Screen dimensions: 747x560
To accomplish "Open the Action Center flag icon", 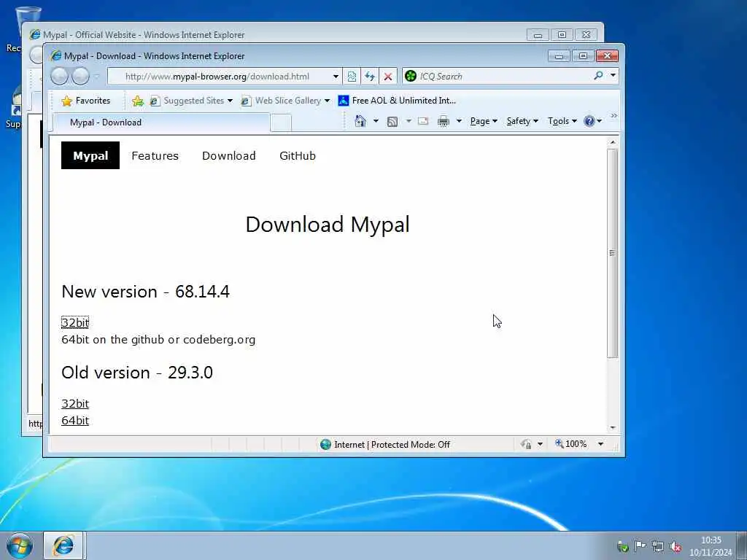I will [x=640, y=545].
